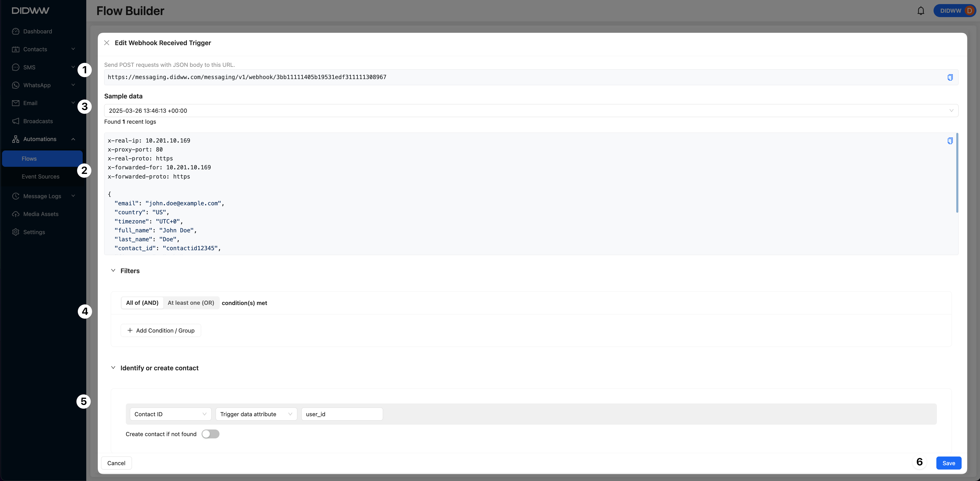This screenshot has height=481, width=980.
Task: Click the Save button
Action: coord(948,463)
